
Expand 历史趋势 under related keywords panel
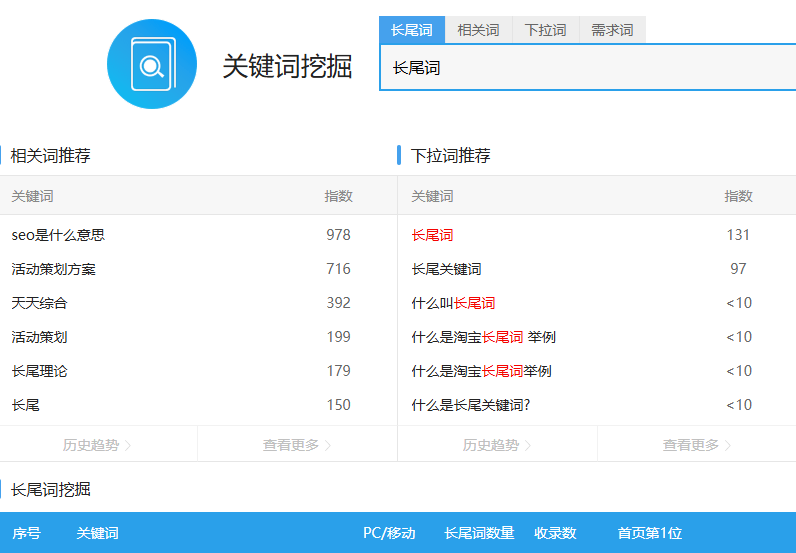pos(97,445)
